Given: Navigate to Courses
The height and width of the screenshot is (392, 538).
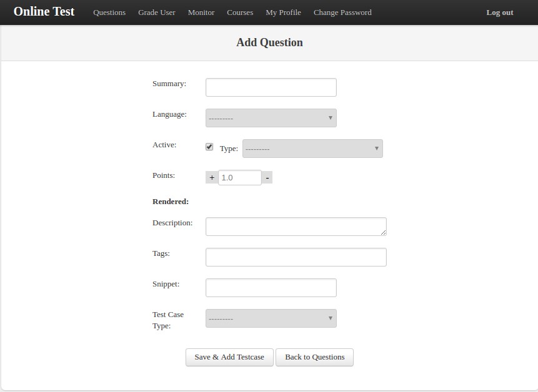Looking at the screenshot, I should pos(240,12).
